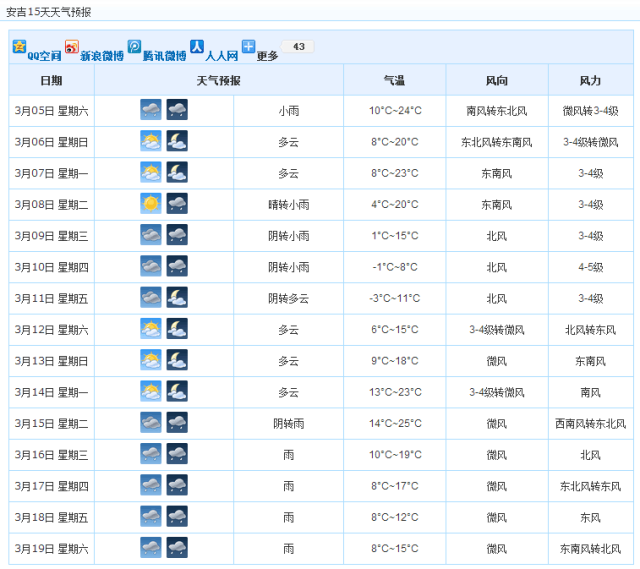The height and width of the screenshot is (569, 640).
Task: Click the night cloudy moon icon for 3月11日
Action: pyautogui.click(x=177, y=298)
